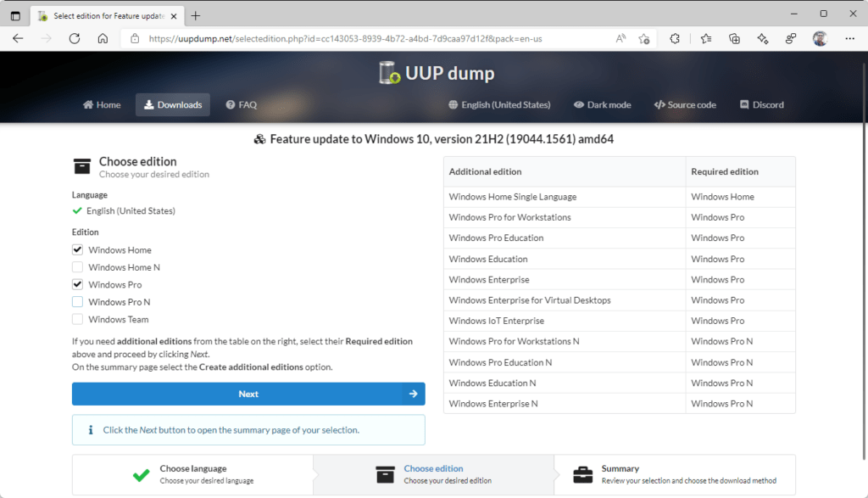Select the Windows Team checkbox
This screenshot has width=868, height=498.
(78, 320)
